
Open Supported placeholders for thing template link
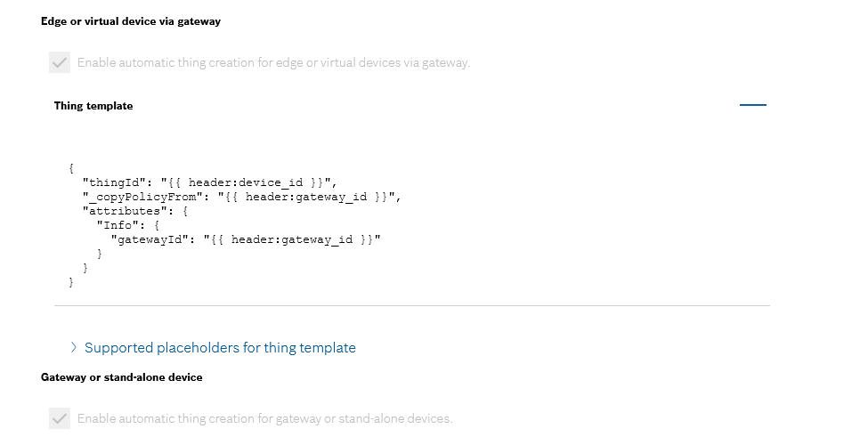(220, 348)
